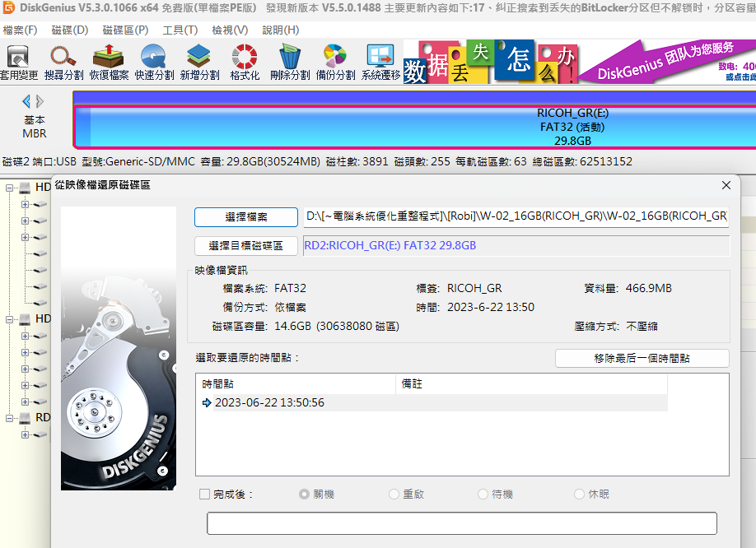Collapse the second HD disk node
The width and height of the screenshot is (756, 548).
9,319
